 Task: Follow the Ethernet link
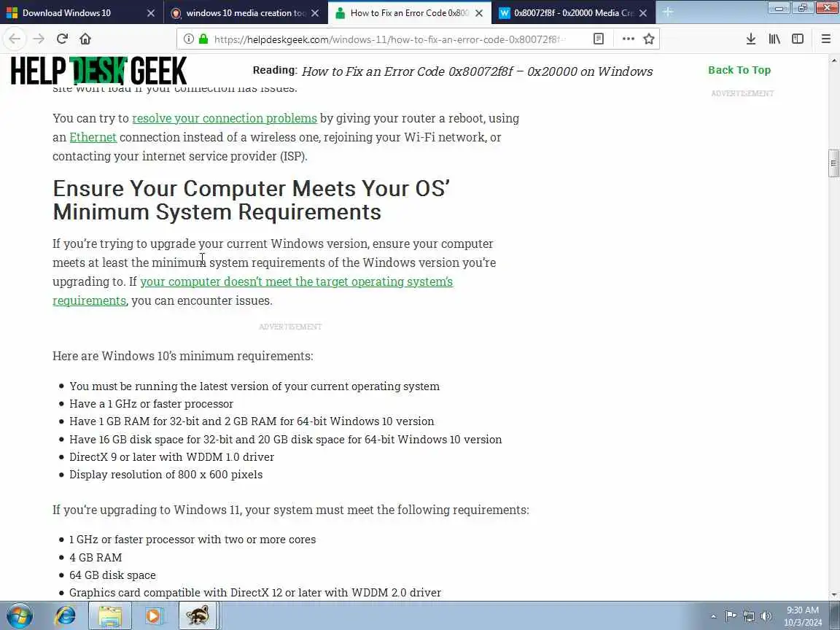point(93,137)
